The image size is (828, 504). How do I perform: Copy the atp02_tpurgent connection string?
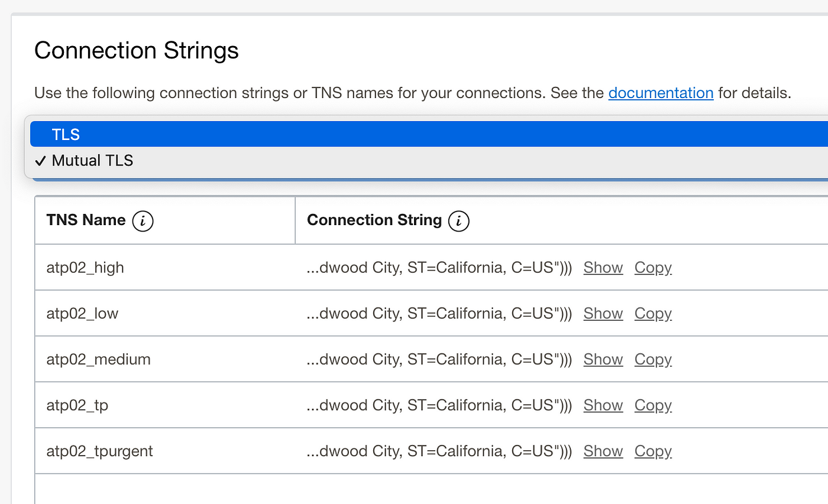[653, 451]
